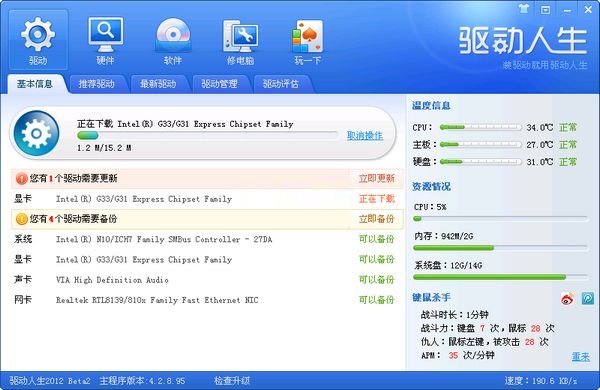This screenshot has height=390, width=600.
Task: Click 可以备份 for VIA Audio row
Action: (377, 280)
